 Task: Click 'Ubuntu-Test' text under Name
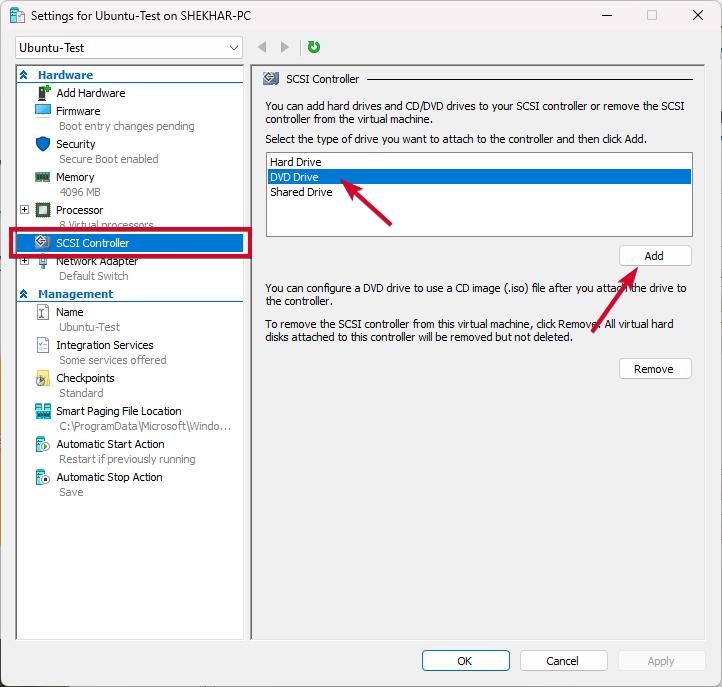coord(89,327)
